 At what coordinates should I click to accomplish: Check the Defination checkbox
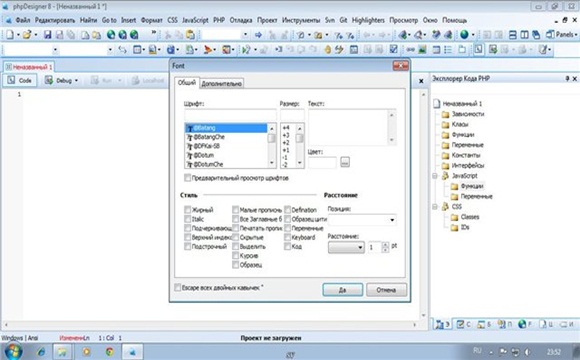[x=287, y=210]
